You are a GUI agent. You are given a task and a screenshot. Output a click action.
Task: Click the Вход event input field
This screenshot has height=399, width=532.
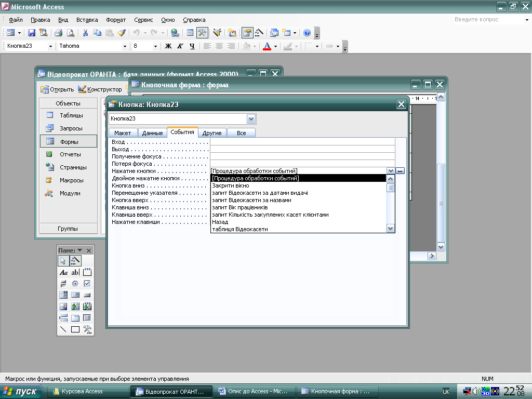[x=303, y=142]
